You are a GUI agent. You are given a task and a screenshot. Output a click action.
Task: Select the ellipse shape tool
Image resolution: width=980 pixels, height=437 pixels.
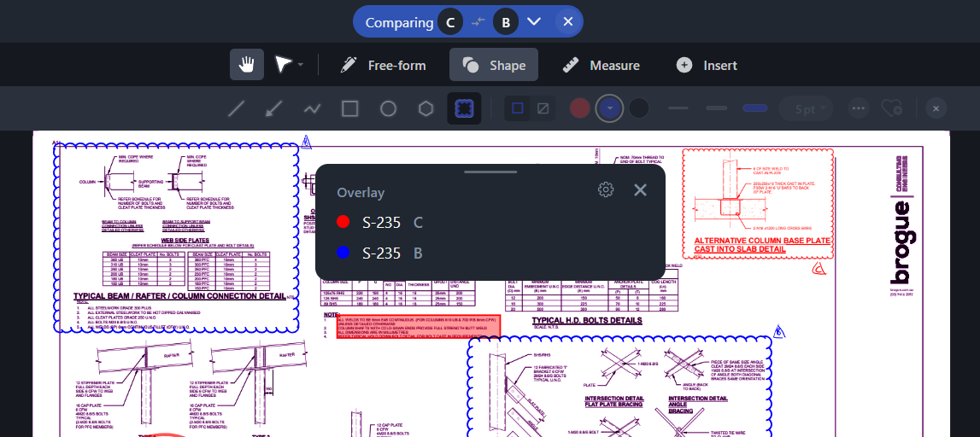388,108
